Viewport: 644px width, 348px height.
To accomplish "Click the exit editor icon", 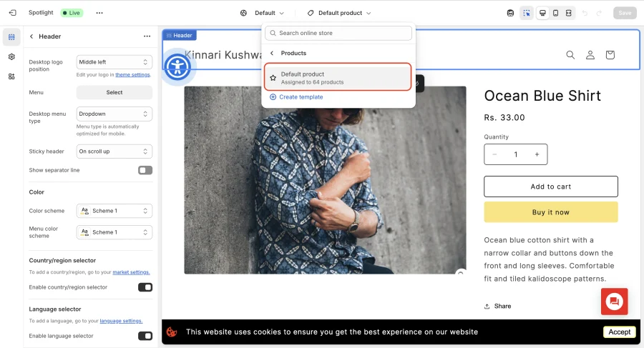I will pyautogui.click(x=13, y=13).
